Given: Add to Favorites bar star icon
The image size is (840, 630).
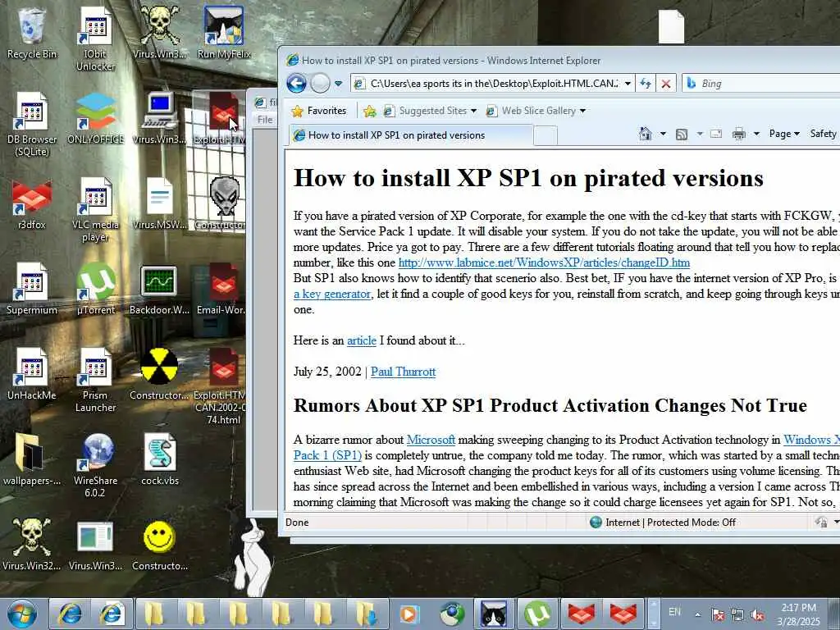Looking at the screenshot, I should [x=370, y=111].
